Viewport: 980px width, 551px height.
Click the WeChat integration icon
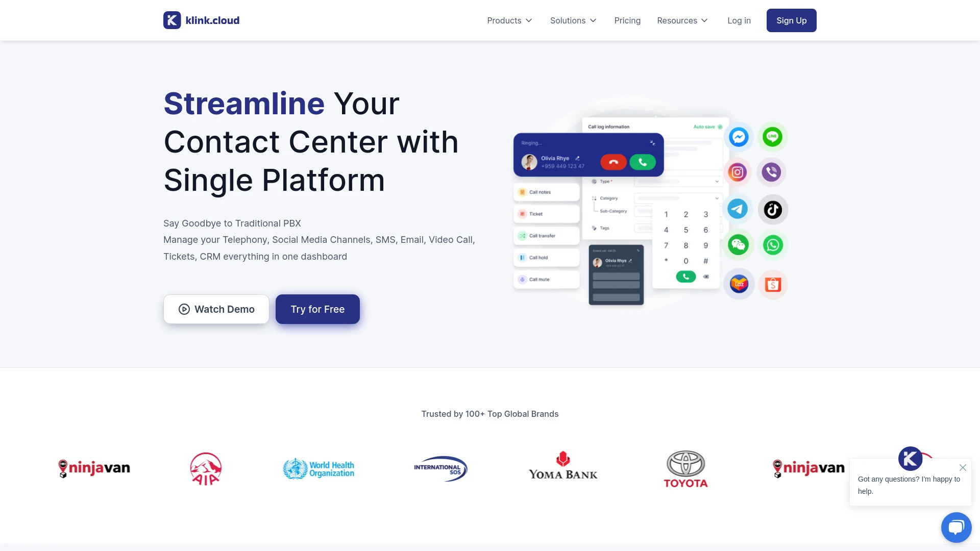739,244
